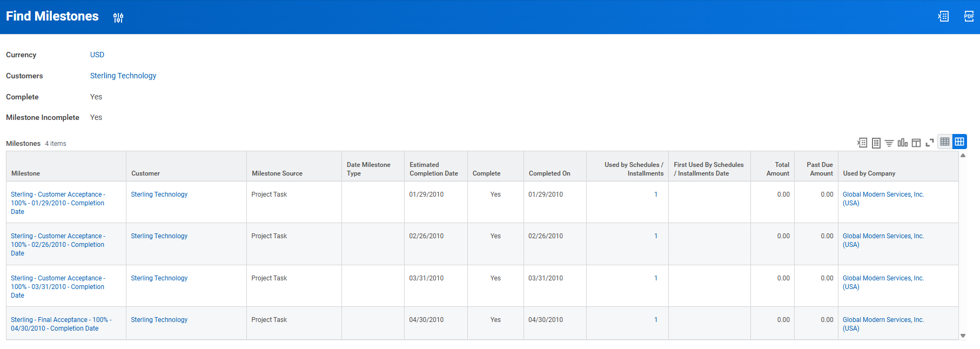Open the column layout configuration icon
This screenshot has height=349, width=980.
click(916, 143)
